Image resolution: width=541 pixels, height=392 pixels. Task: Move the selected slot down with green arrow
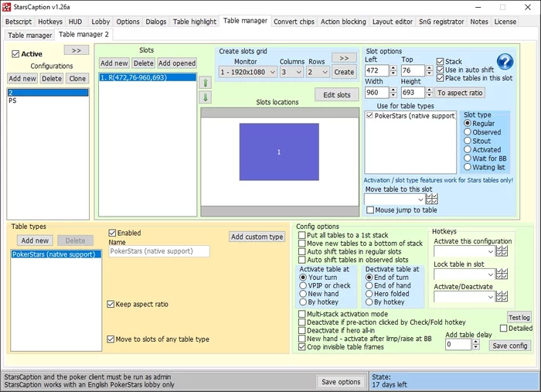point(206,97)
